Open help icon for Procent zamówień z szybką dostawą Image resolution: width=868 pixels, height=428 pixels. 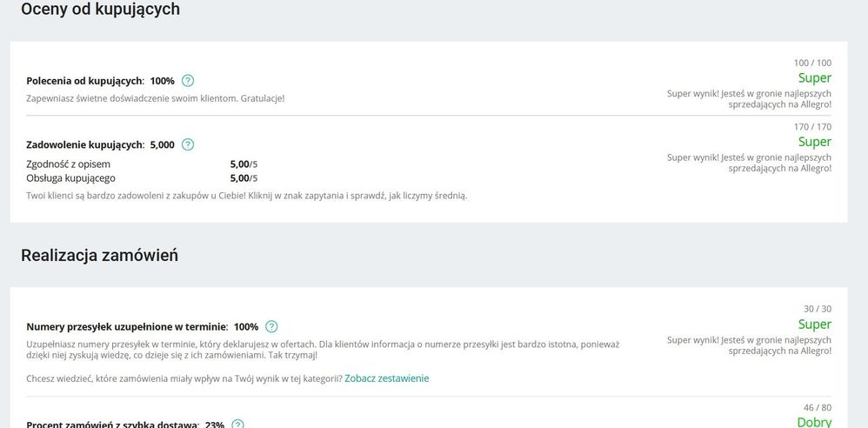237,425
